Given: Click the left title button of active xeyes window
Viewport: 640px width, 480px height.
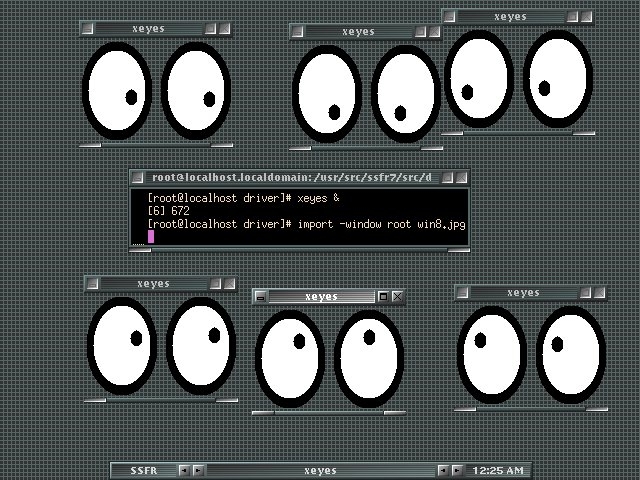Looking at the screenshot, I should (260, 297).
